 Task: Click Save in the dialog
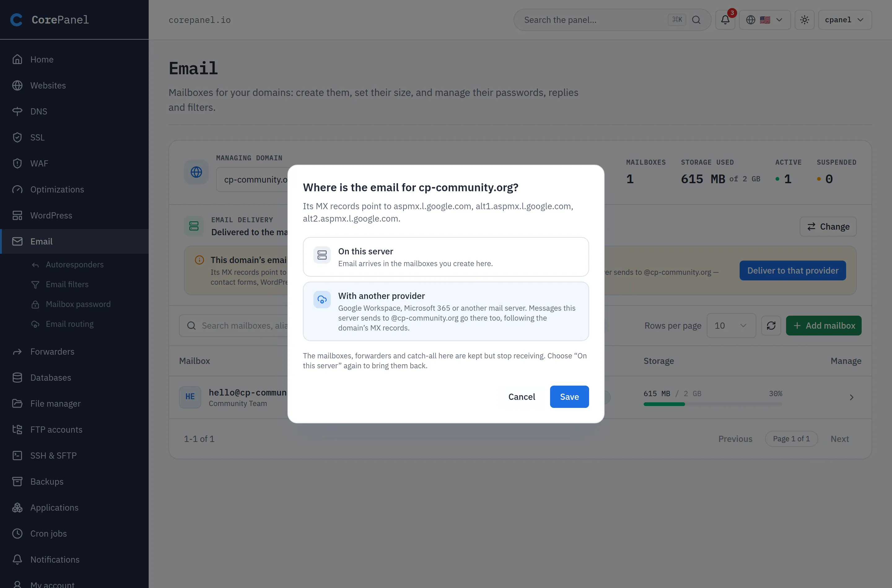point(569,397)
